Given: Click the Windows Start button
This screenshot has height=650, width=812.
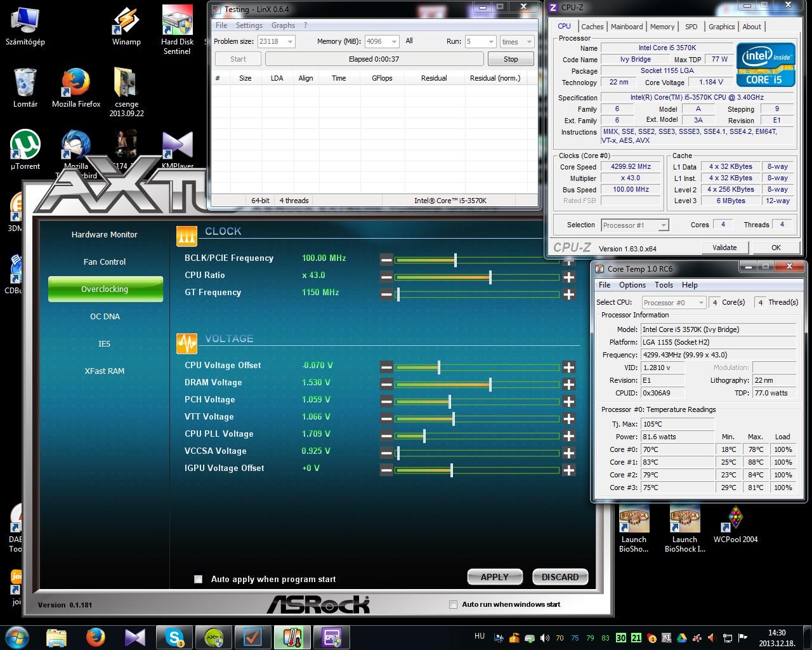Looking at the screenshot, I should (x=16, y=637).
